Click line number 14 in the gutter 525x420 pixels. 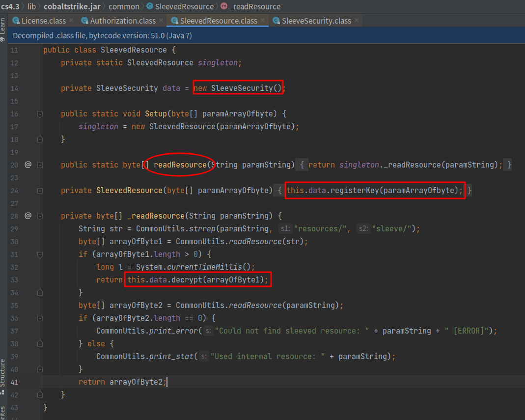point(14,88)
